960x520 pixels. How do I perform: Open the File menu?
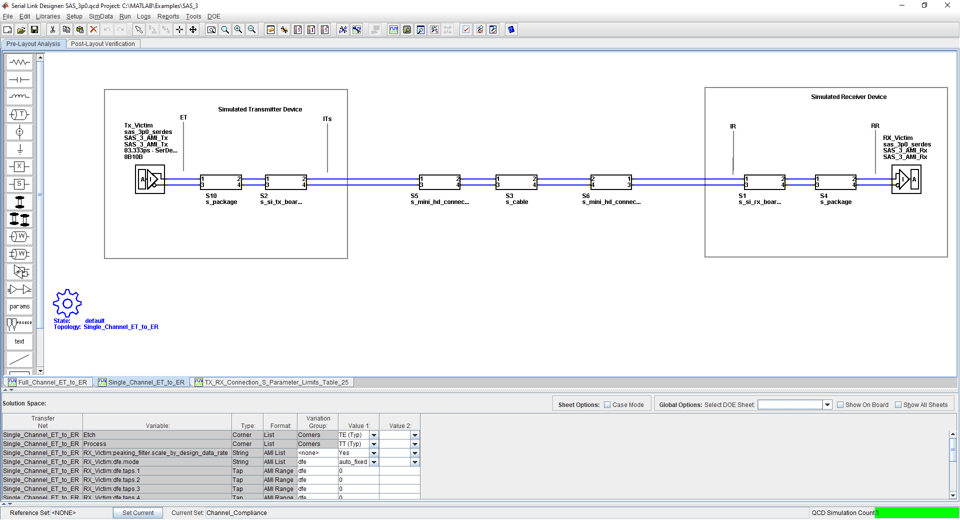coord(7,17)
